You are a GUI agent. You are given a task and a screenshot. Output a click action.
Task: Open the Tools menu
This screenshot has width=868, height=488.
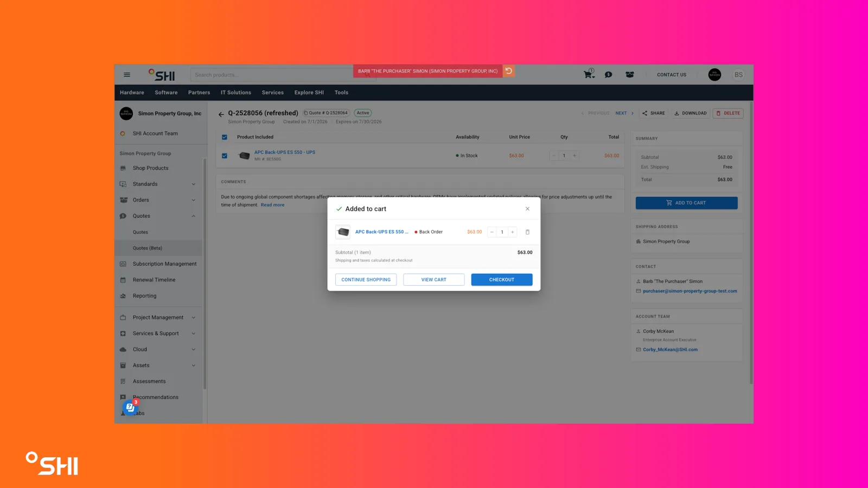coord(341,93)
